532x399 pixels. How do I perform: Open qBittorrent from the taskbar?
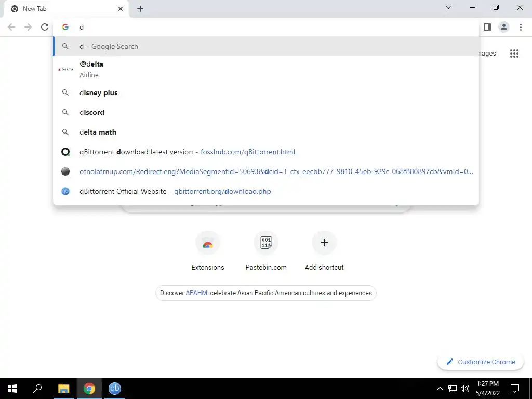click(115, 389)
